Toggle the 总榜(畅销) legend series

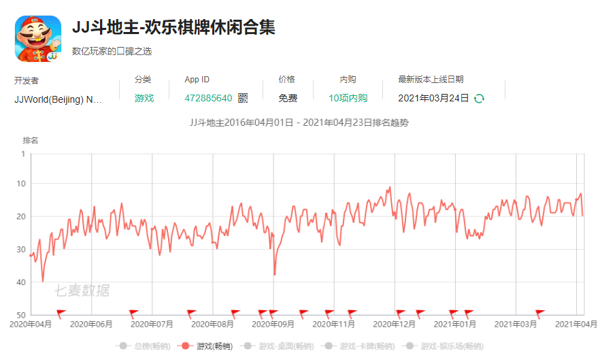144,346
